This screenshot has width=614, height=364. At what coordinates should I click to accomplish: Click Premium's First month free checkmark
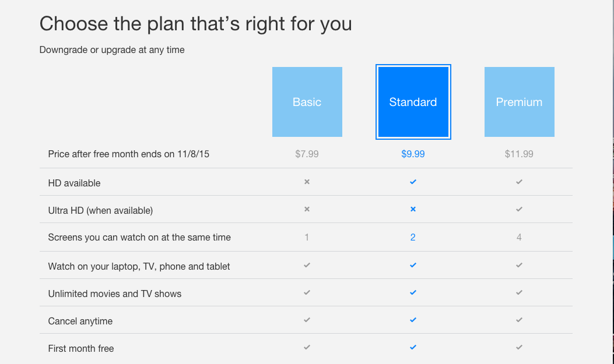click(519, 347)
